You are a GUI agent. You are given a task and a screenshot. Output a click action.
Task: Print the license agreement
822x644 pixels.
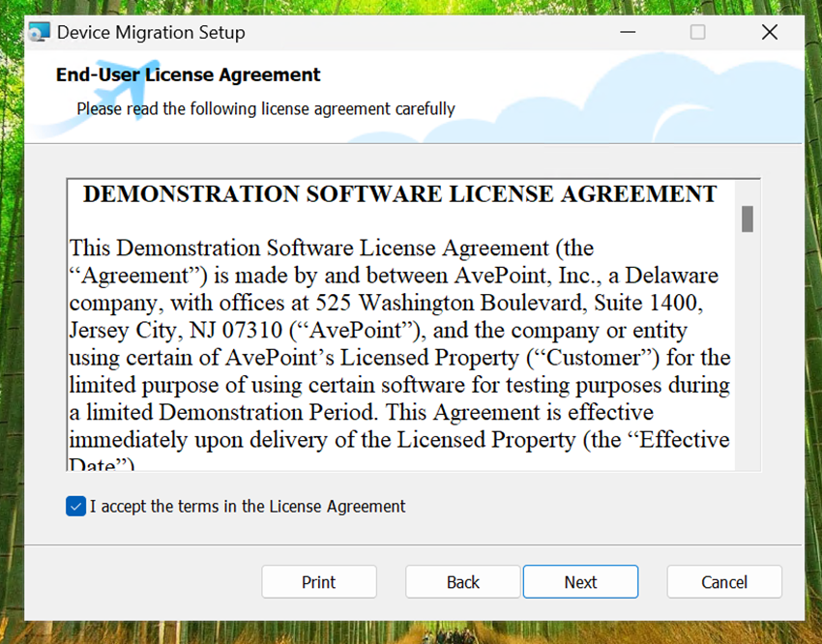pyautogui.click(x=319, y=582)
